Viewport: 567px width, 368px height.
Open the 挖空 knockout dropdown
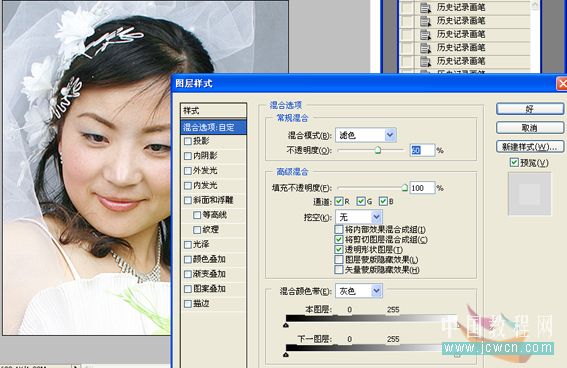(x=358, y=217)
